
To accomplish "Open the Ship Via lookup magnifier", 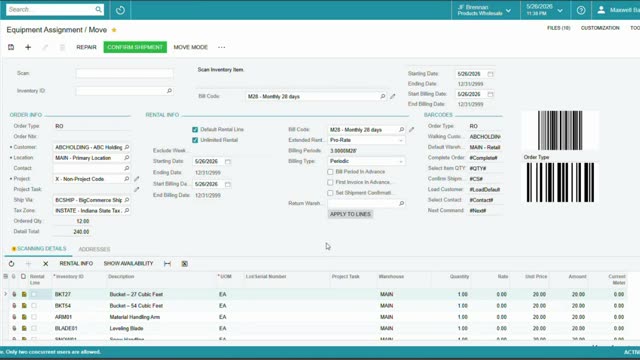I will click(127, 200).
